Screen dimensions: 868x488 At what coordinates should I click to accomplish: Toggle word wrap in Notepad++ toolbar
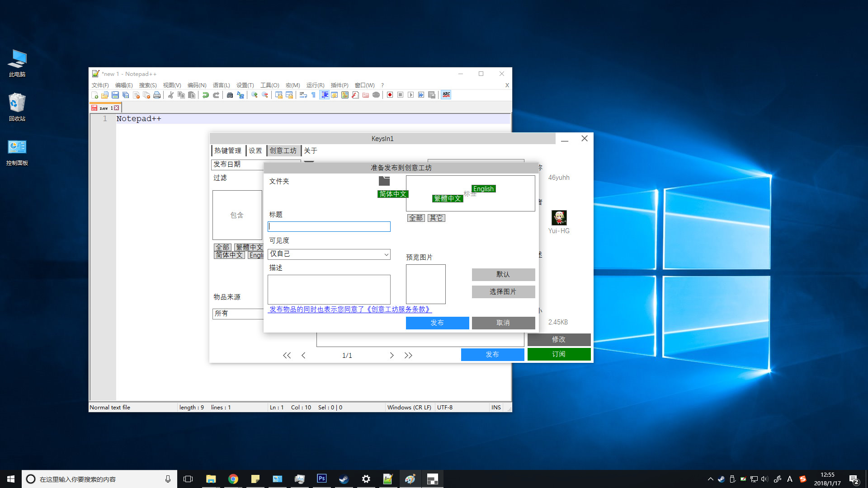point(303,95)
